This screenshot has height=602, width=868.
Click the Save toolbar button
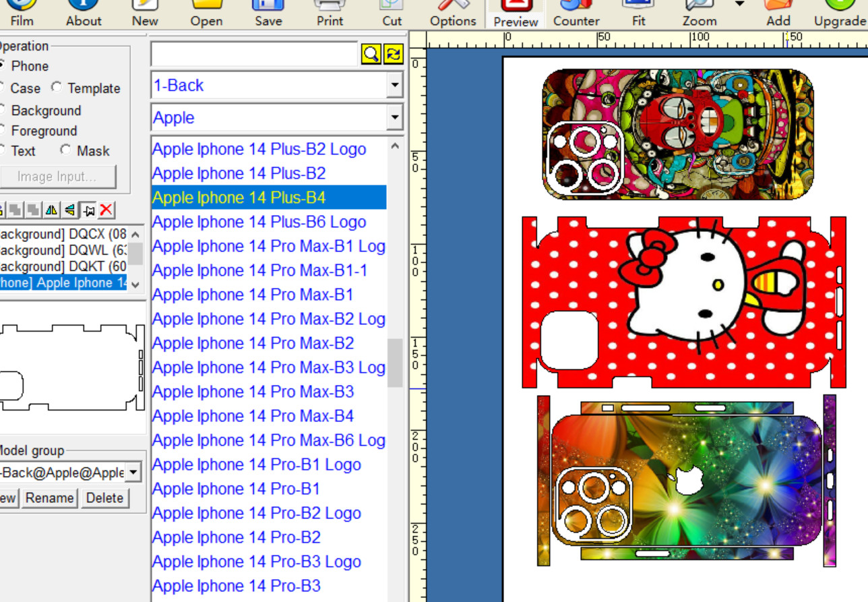pos(268,13)
